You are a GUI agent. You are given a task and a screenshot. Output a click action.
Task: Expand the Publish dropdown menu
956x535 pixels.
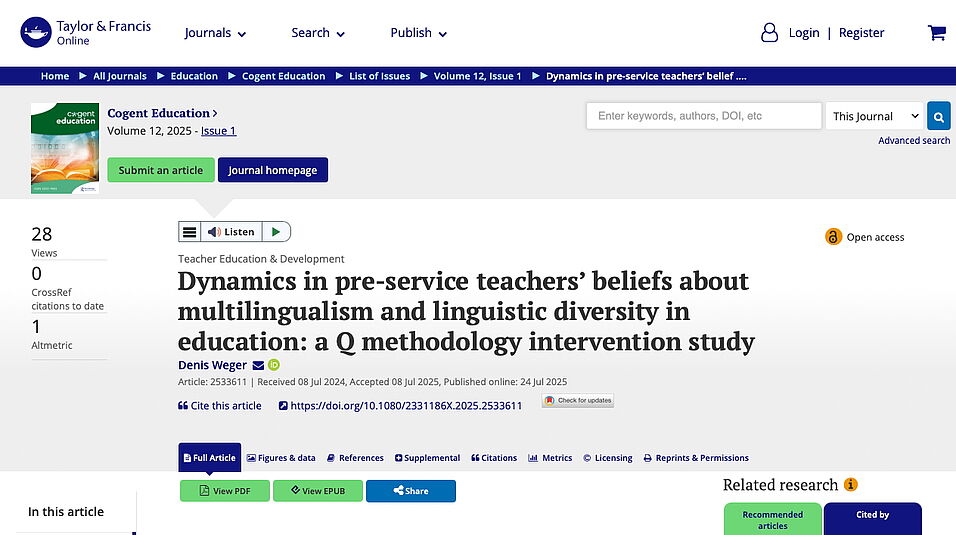click(418, 33)
